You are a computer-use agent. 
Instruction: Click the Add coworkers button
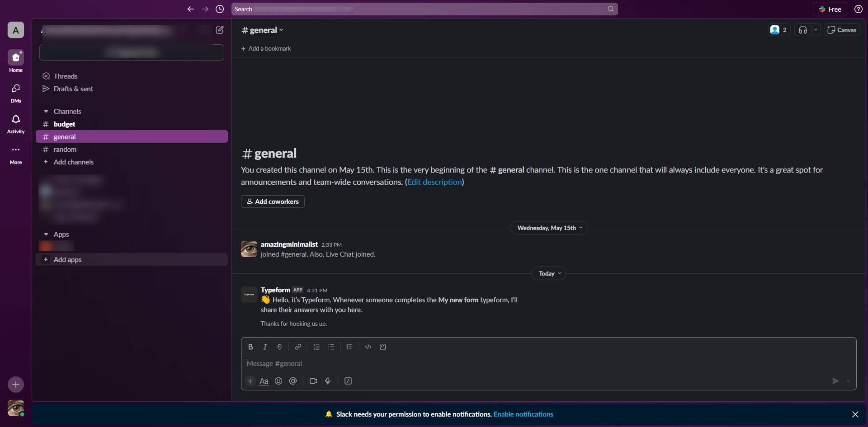click(x=273, y=202)
